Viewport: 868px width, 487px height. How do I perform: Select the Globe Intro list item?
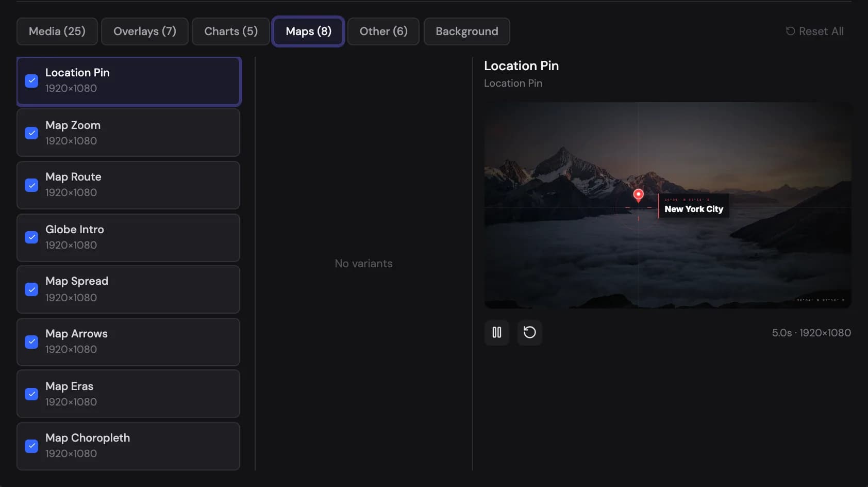click(128, 238)
